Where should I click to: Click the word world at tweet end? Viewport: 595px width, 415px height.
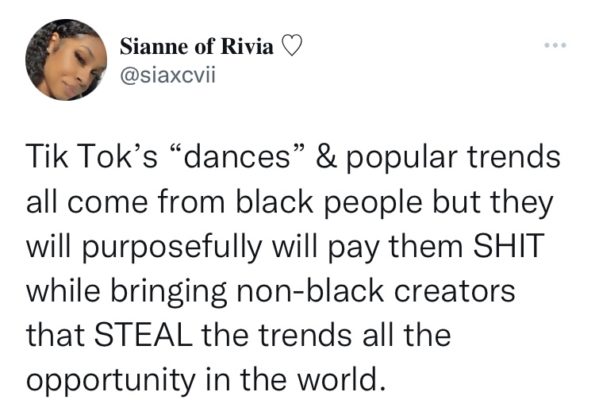(x=338, y=379)
